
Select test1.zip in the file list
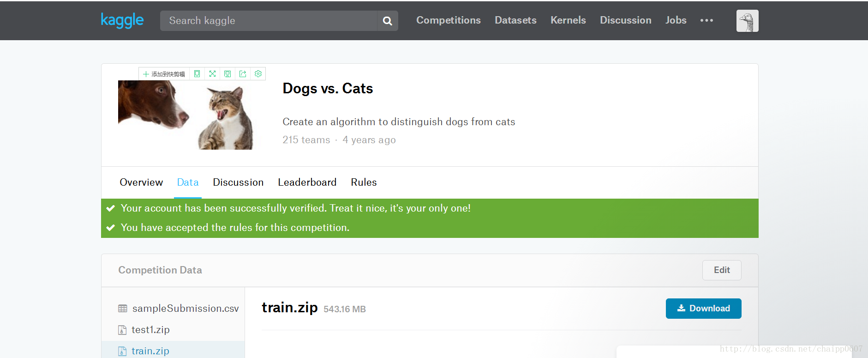pos(150,330)
